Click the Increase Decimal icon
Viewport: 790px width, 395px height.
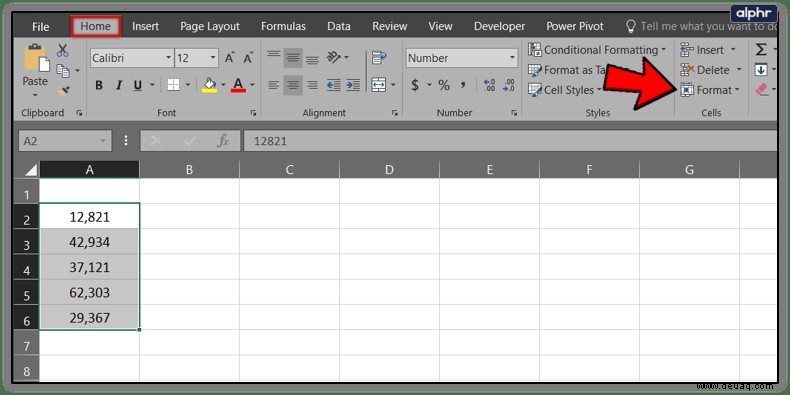pos(489,85)
